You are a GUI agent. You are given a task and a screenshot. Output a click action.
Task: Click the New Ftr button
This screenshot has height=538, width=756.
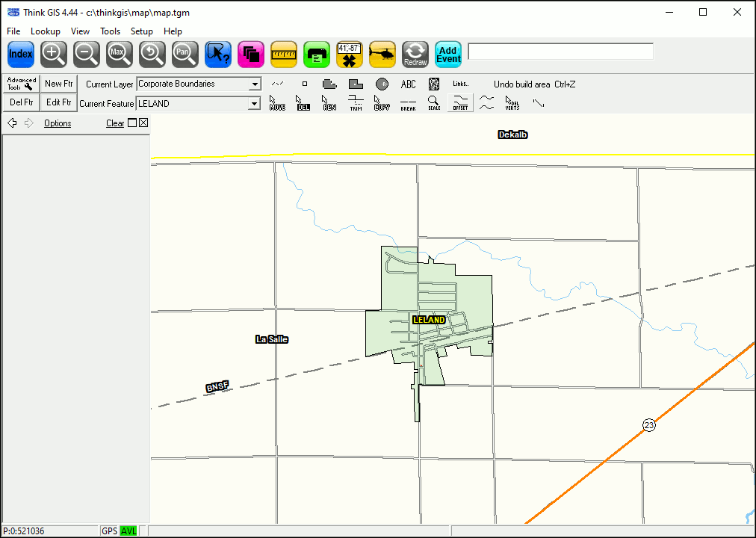tap(58, 84)
